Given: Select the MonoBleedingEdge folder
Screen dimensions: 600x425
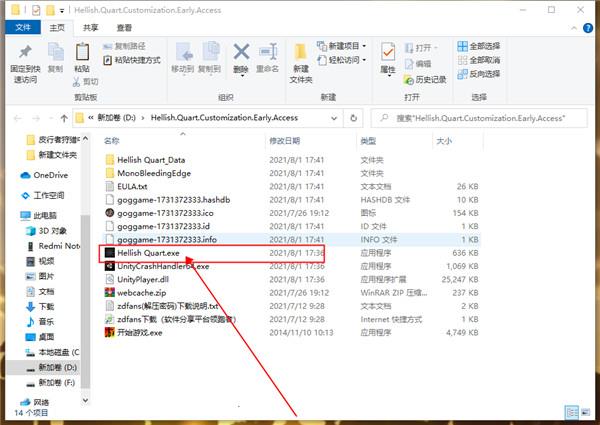Looking at the screenshot, I should (148, 173).
